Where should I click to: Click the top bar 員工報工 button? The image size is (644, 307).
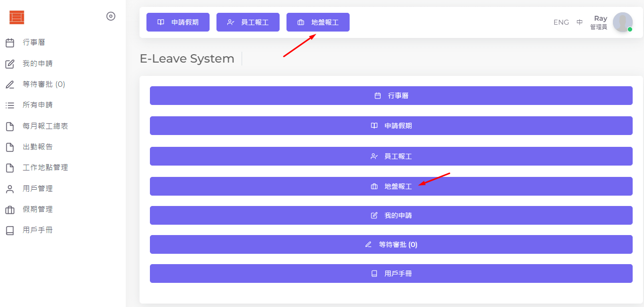click(248, 22)
